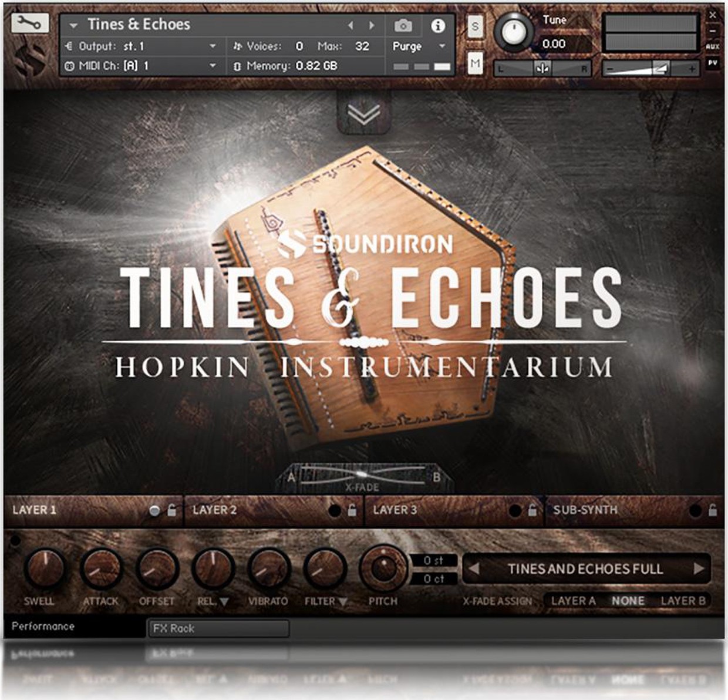The height and width of the screenshot is (700, 728).
Task: Switch to the FX Rack tab
Action: pyautogui.click(x=218, y=628)
